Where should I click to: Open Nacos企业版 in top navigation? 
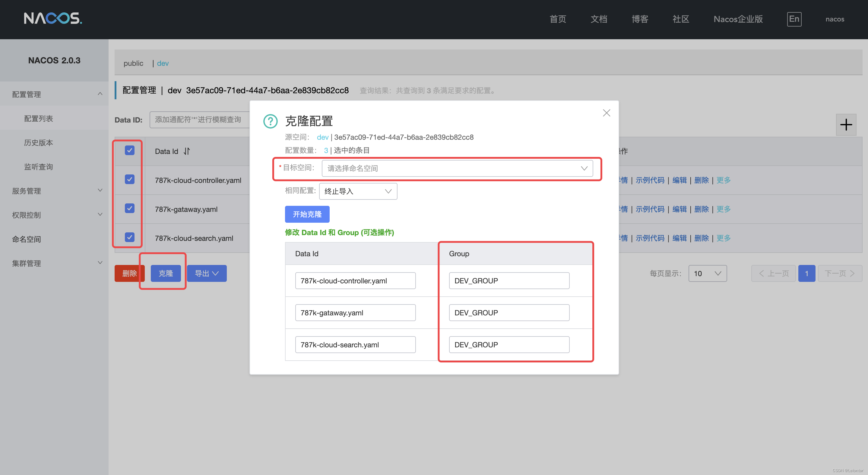738,19
